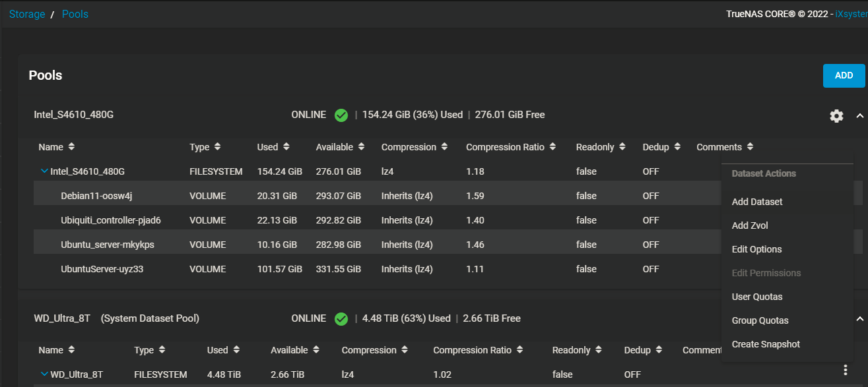Open the Pools breadcrumb link

point(75,14)
